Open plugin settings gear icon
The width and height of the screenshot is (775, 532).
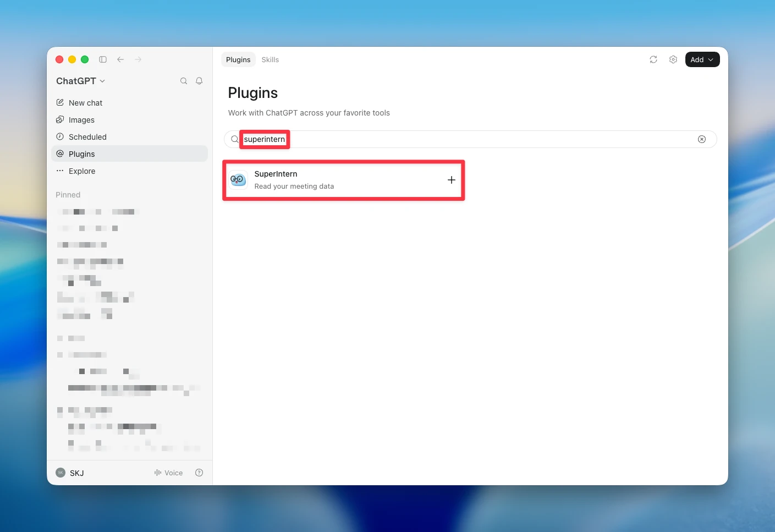click(x=673, y=59)
